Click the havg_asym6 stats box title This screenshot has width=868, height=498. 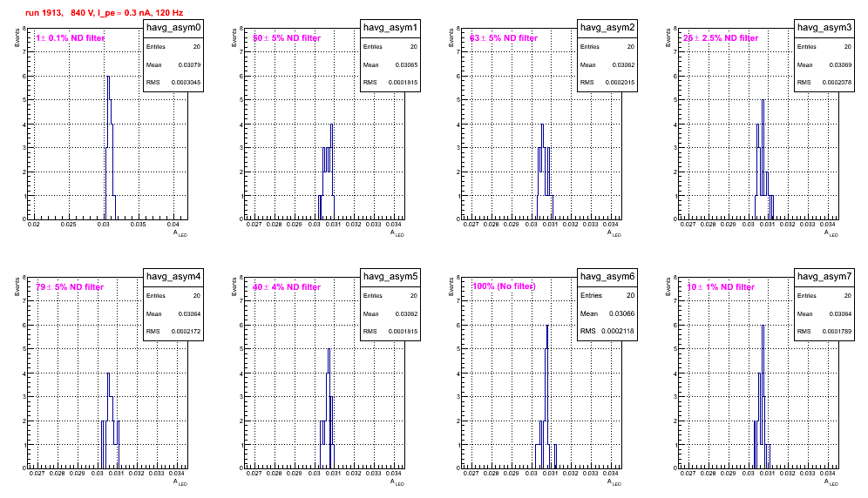(607, 277)
